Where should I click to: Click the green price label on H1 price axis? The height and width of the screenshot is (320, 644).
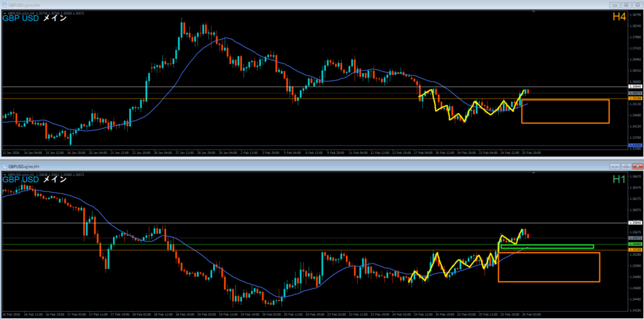635,244
